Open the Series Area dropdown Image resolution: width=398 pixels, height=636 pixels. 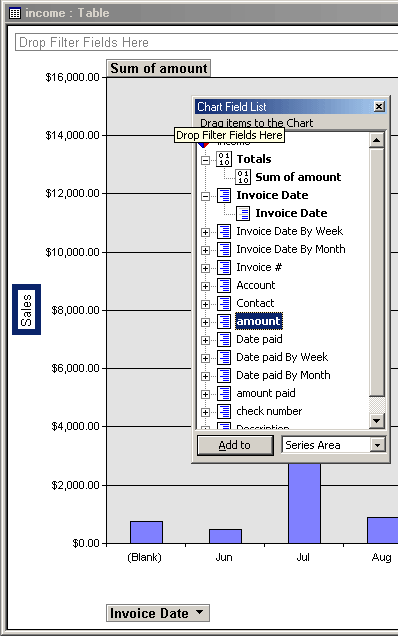click(377, 445)
